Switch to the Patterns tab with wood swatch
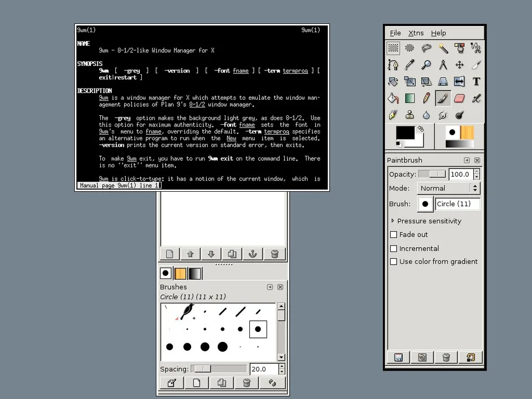Image resolution: width=532 pixels, height=399 pixels. click(180, 273)
